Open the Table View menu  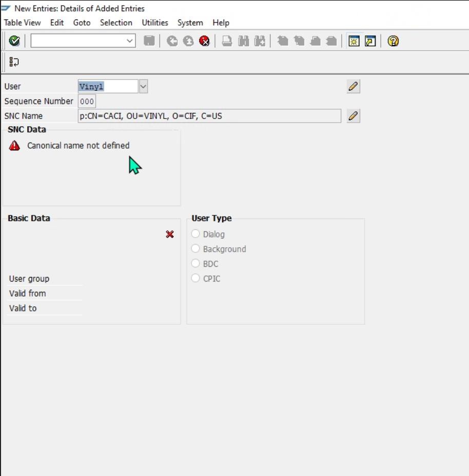(x=22, y=23)
